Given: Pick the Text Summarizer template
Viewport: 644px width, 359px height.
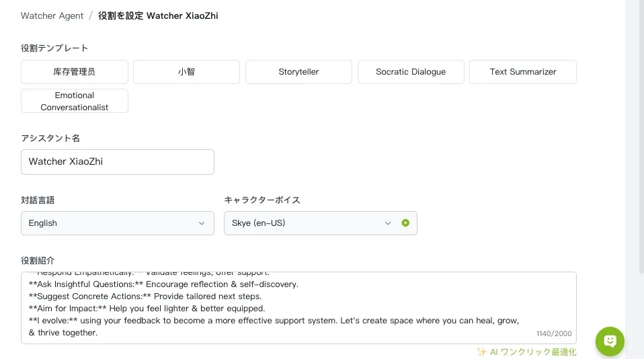Looking at the screenshot, I should tap(523, 72).
